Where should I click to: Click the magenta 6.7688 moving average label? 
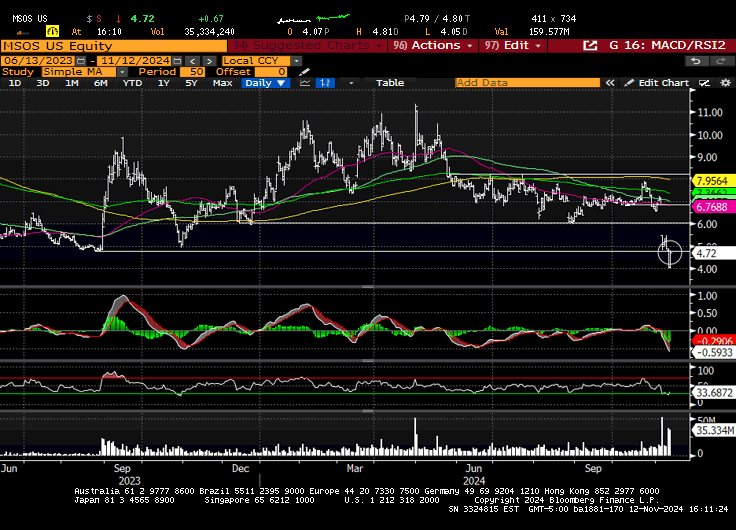713,207
